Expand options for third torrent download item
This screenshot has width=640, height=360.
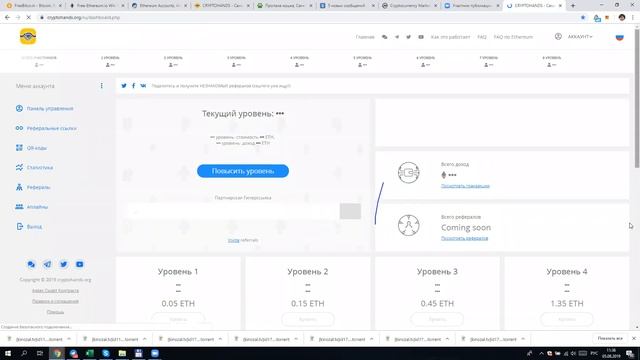220,339
